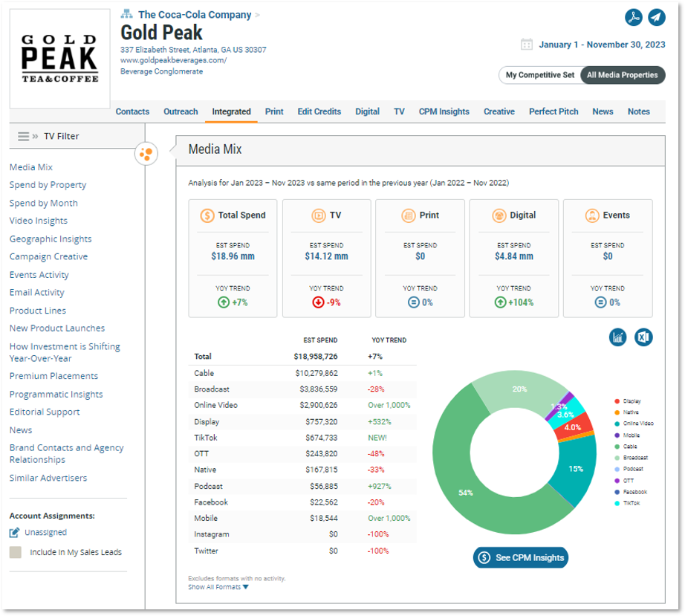
Task: Expand the TV Filter side panel
Action: 35,136
